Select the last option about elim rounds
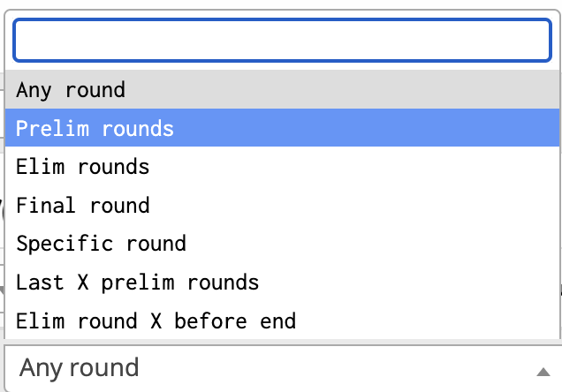This screenshot has width=562, height=392. point(282,320)
